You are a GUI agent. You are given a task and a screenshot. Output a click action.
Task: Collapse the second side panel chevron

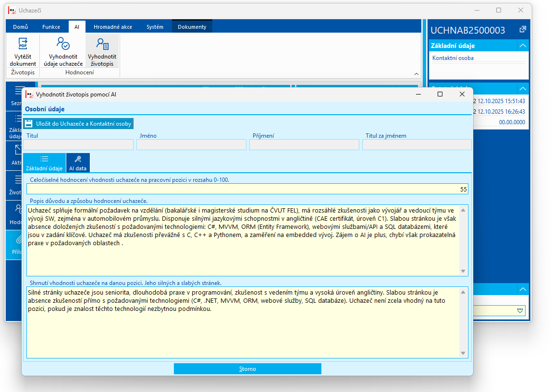523,88
